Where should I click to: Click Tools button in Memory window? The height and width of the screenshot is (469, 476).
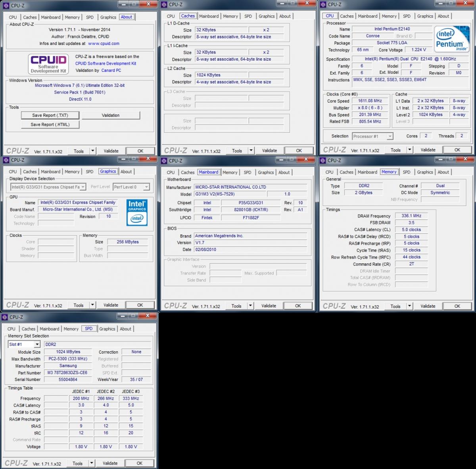click(x=395, y=306)
